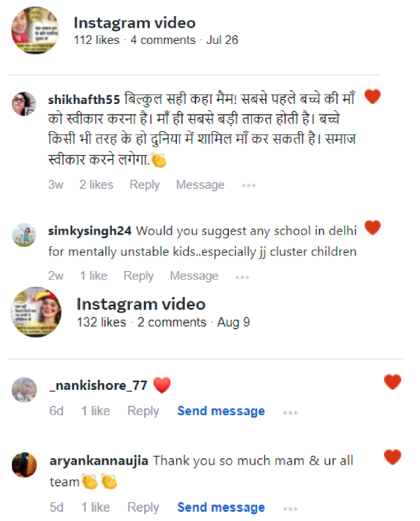Toggle heart on _nankishore_77's comment

392,382
